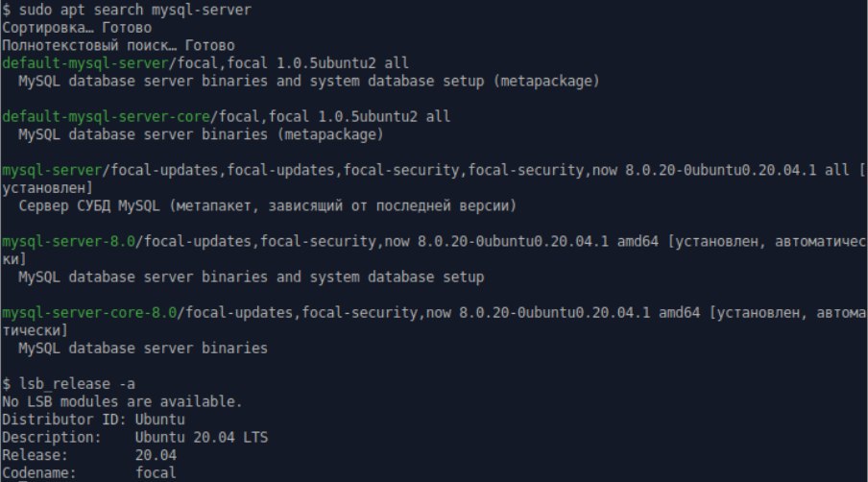Image resolution: width=868 pixels, height=482 pixels.
Task: Click the wrapped 'установлен]' text at line start
Action: point(48,188)
